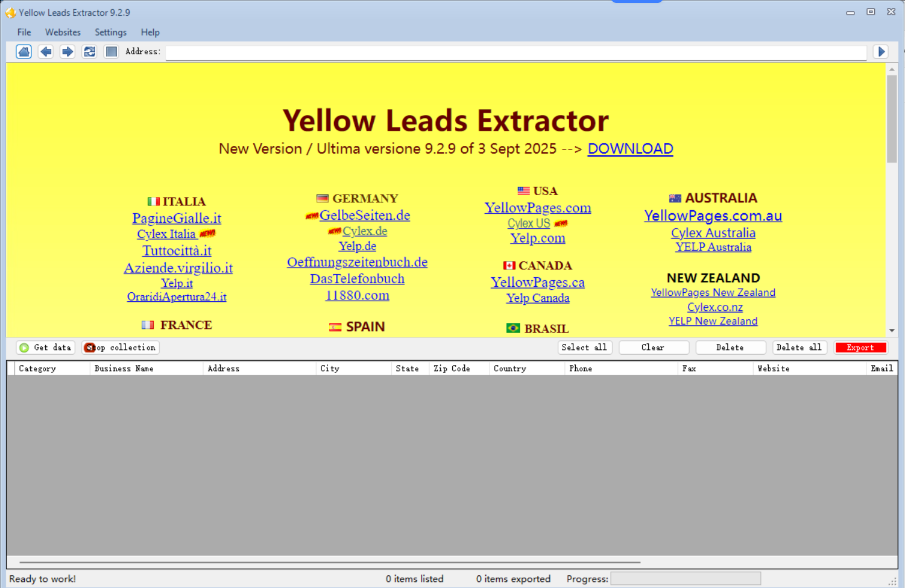Viewport: 905px width, 588px height.
Task: Click the Select all button
Action: pos(584,348)
